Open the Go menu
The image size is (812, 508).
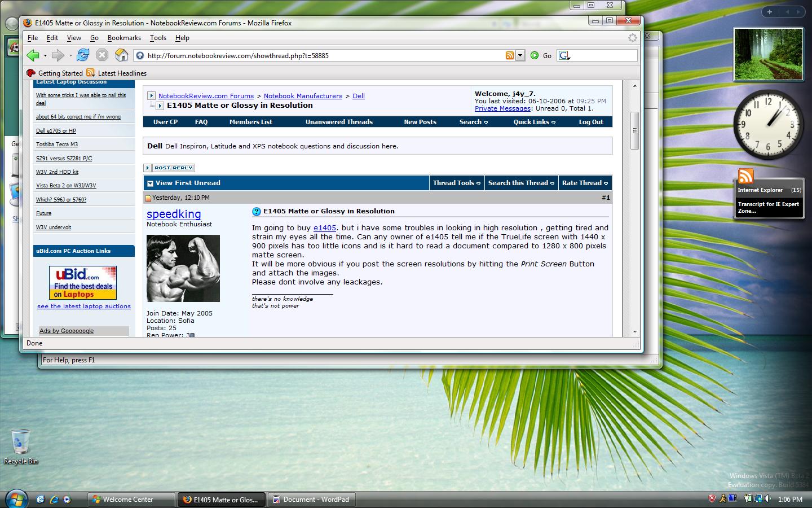[94, 38]
